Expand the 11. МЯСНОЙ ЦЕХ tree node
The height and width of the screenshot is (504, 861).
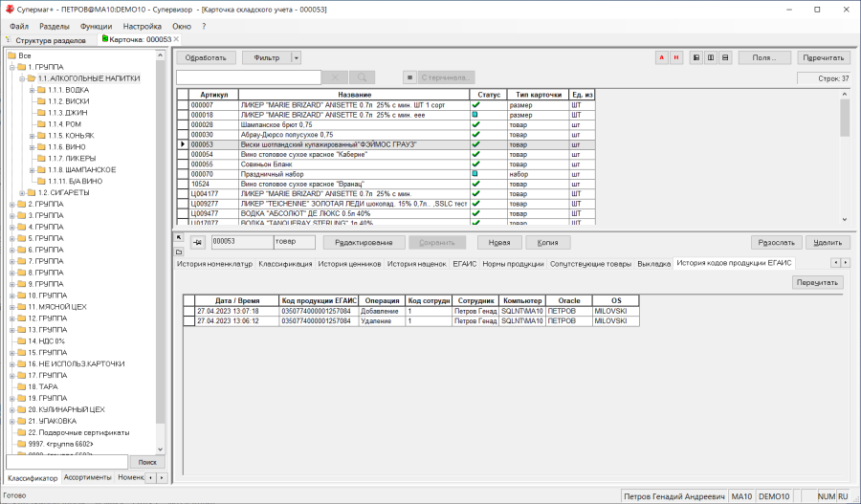[12, 307]
